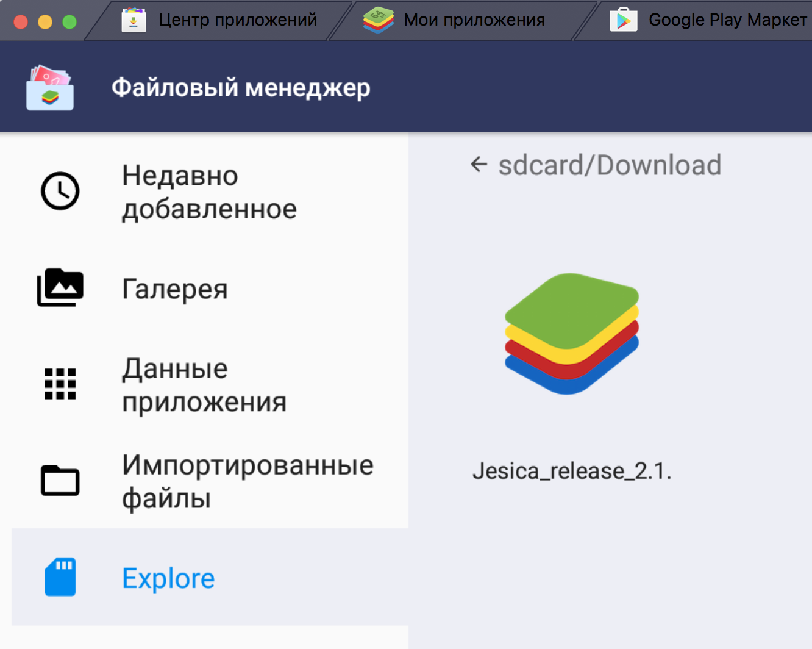
Task: Go back using the arrow near sdcard/Download
Action: point(479,164)
